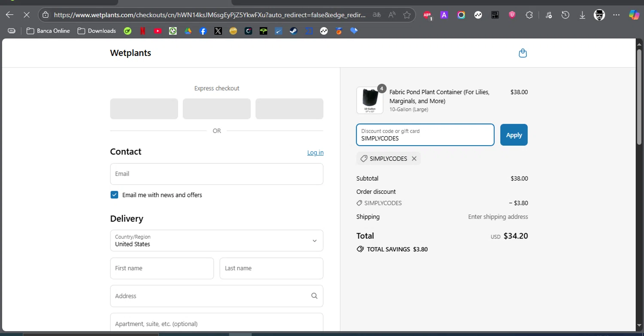Open the Facebook bookmark
Viewport: 644px width, 336px height.
(203, 31)
